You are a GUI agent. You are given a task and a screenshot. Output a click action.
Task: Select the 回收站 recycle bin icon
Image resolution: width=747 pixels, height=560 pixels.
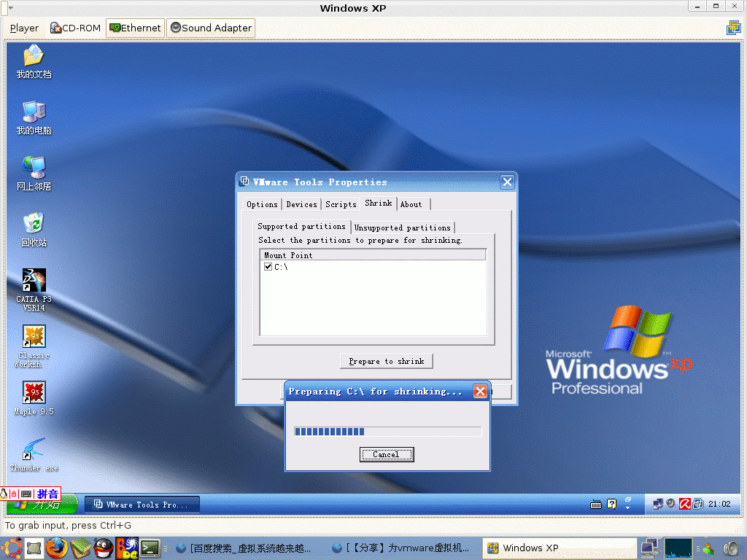34,230
